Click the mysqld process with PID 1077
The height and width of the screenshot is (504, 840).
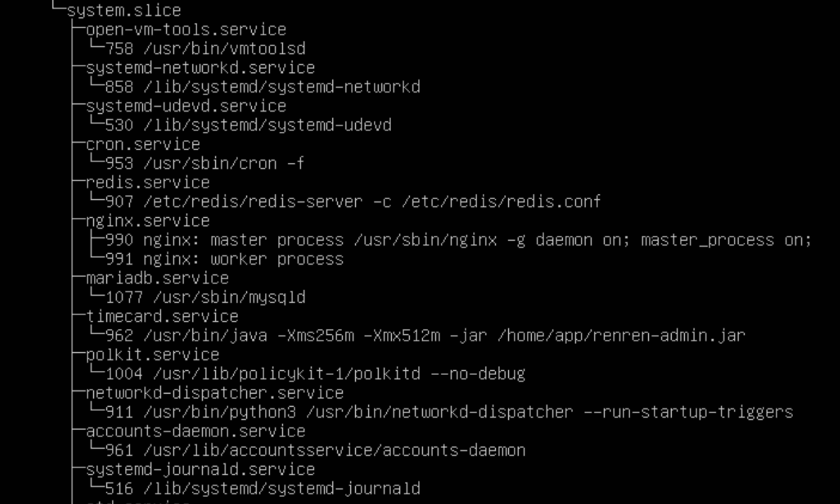click(205, 298)
